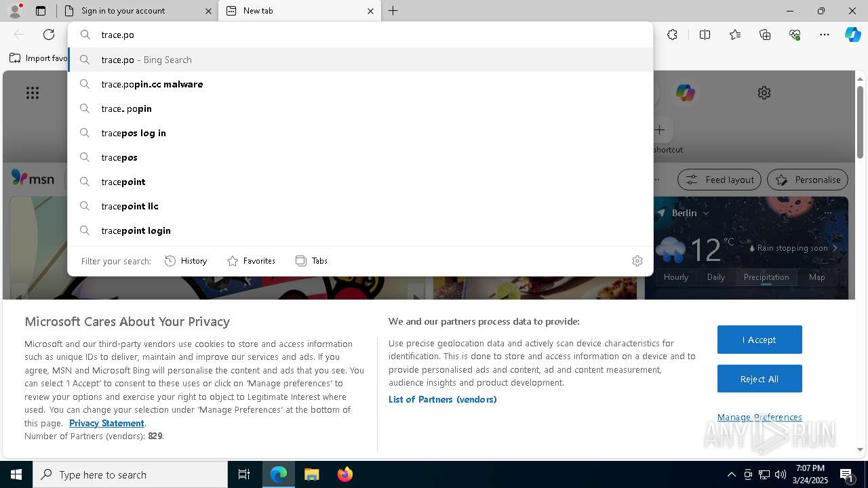Screen dimensions: 868x488
Task: Close the Sign in to your account tab
Action: (208, 11)
